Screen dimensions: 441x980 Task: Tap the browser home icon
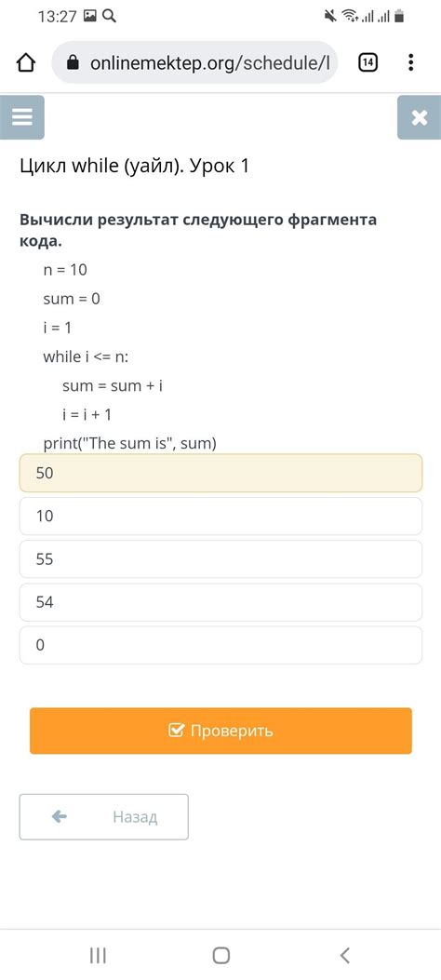(x=26, y=62)
